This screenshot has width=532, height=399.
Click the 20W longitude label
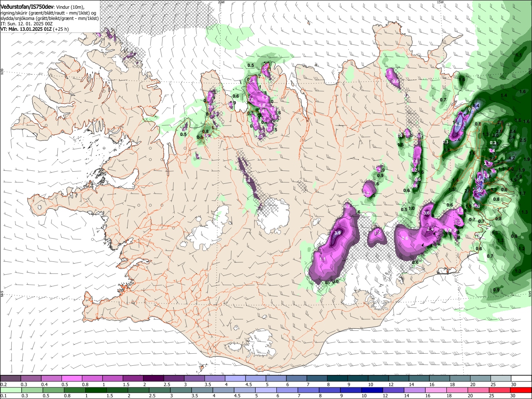pos(221,2)
